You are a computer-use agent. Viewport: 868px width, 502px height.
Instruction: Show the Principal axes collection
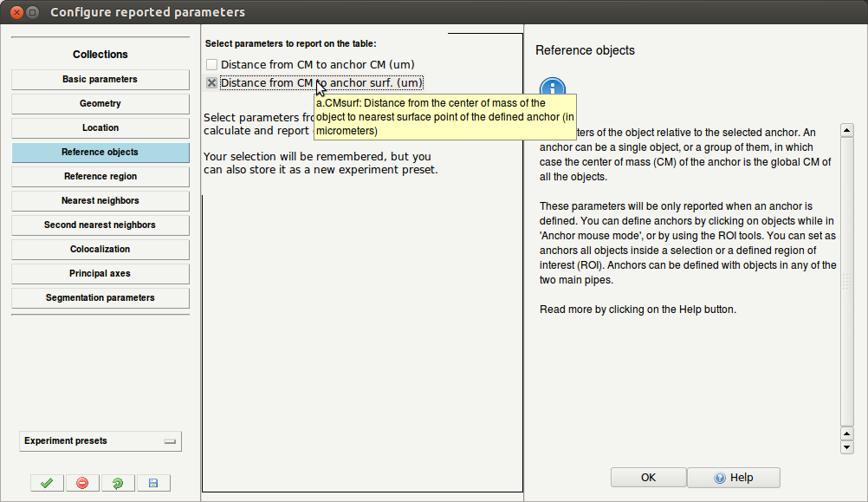100,274
